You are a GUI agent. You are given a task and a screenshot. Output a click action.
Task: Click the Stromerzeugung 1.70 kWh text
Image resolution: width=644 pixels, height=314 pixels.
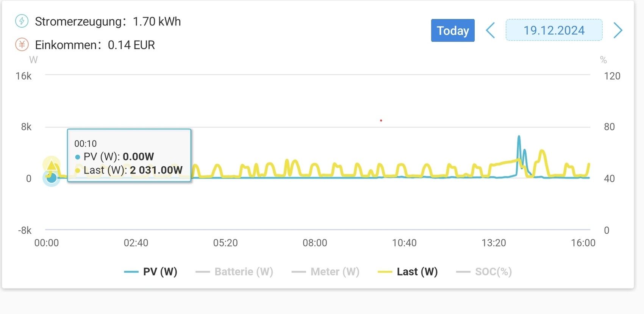tap(108, 22)
